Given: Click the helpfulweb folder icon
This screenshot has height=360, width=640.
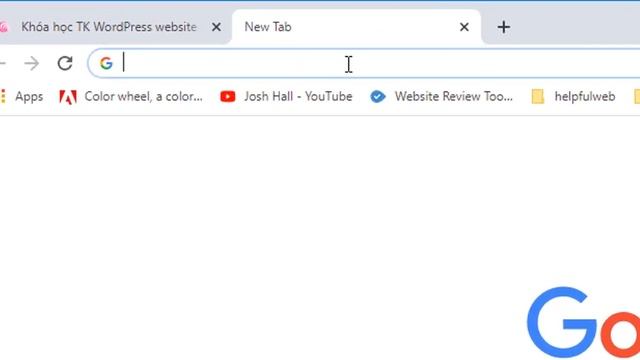Looking at the screenshot, I should (538, 97).
